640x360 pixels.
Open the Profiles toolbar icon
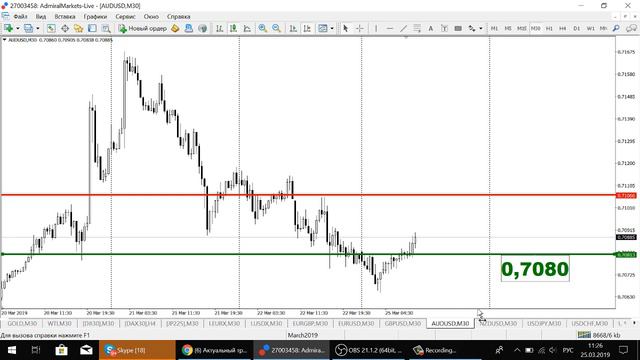28,28
